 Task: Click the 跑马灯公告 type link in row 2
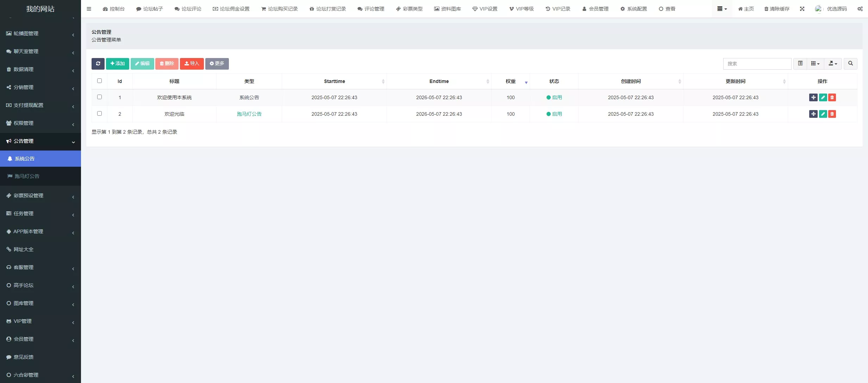click(x=249, y=114)
